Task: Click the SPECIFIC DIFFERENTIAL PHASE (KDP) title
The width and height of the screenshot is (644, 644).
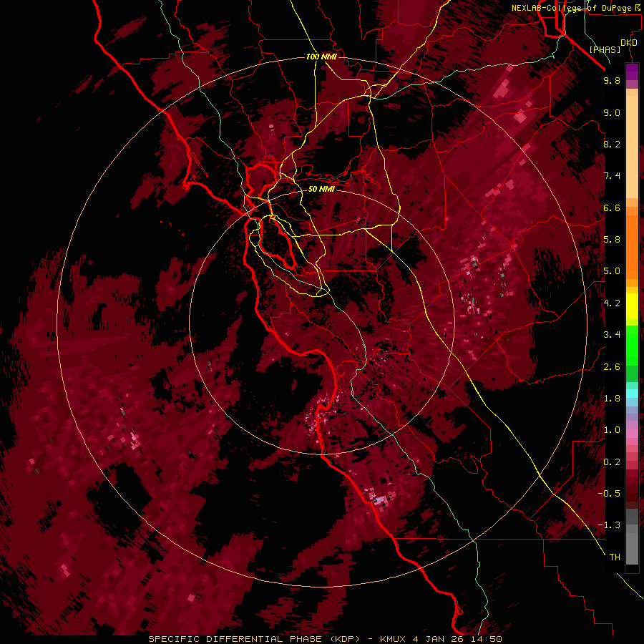Action: (x=254, y=639)
